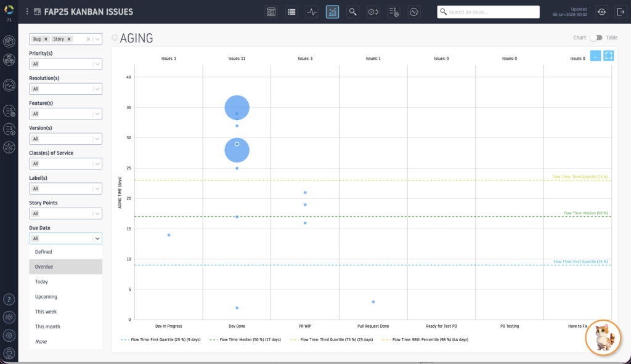Select Overdue from Due Date list
The image size is (631, 364).
[44, 267]
